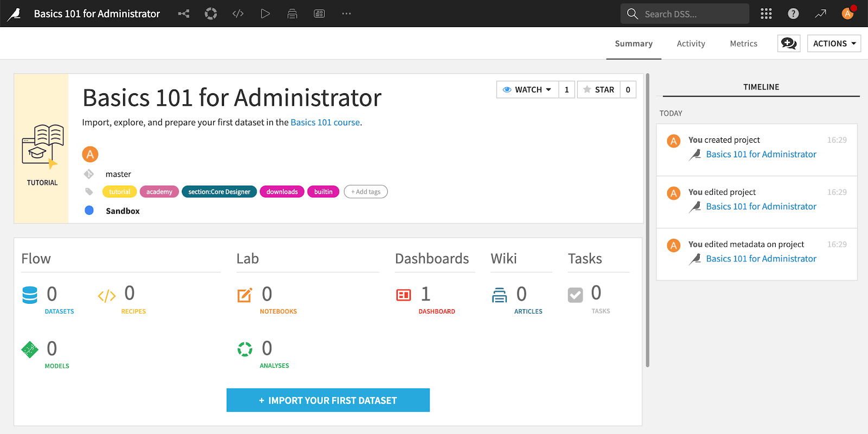Open project link under 'You edited project'
The width and height of the screenshot is (868, 434).
coord(761,206)
